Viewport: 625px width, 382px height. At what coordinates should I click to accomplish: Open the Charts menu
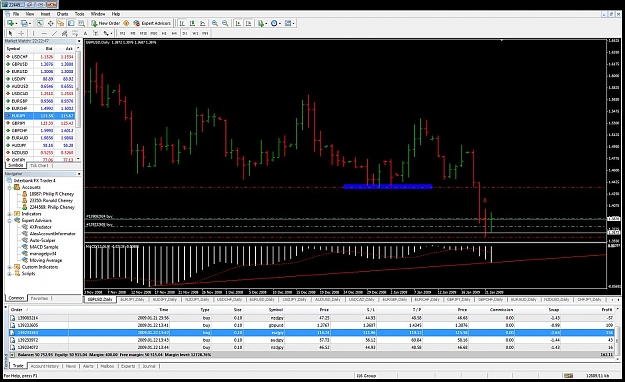(63, 14)
